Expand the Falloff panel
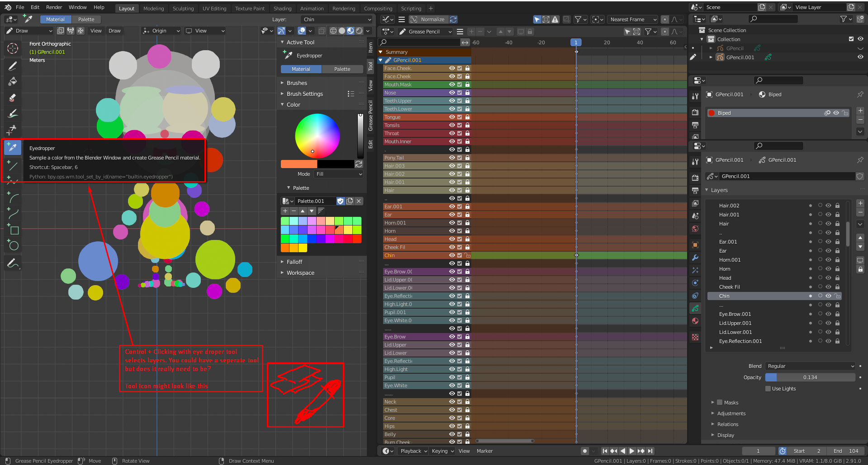 click(294, 262)
